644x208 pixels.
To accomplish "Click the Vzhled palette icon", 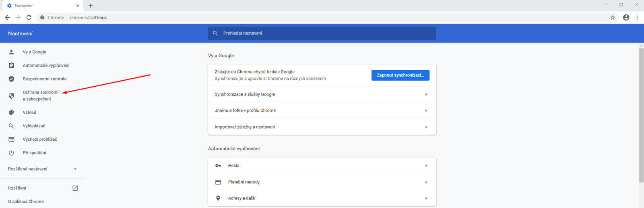I will 11,112.
